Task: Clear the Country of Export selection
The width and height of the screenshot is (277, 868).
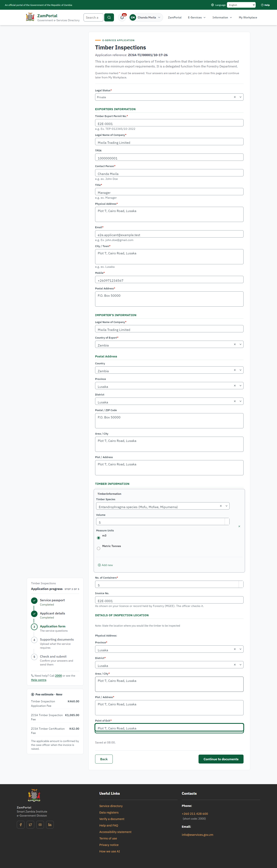Action: (235, 344)
